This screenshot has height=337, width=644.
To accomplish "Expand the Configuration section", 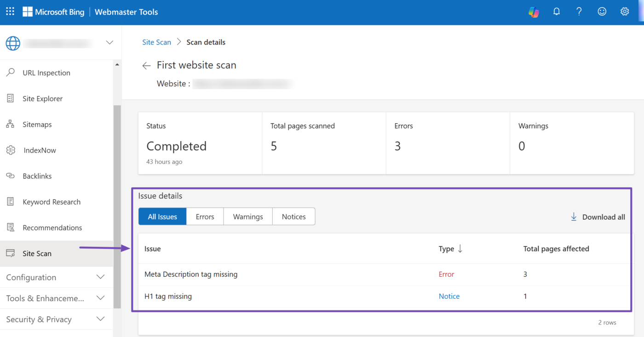I will click(100, 277).
